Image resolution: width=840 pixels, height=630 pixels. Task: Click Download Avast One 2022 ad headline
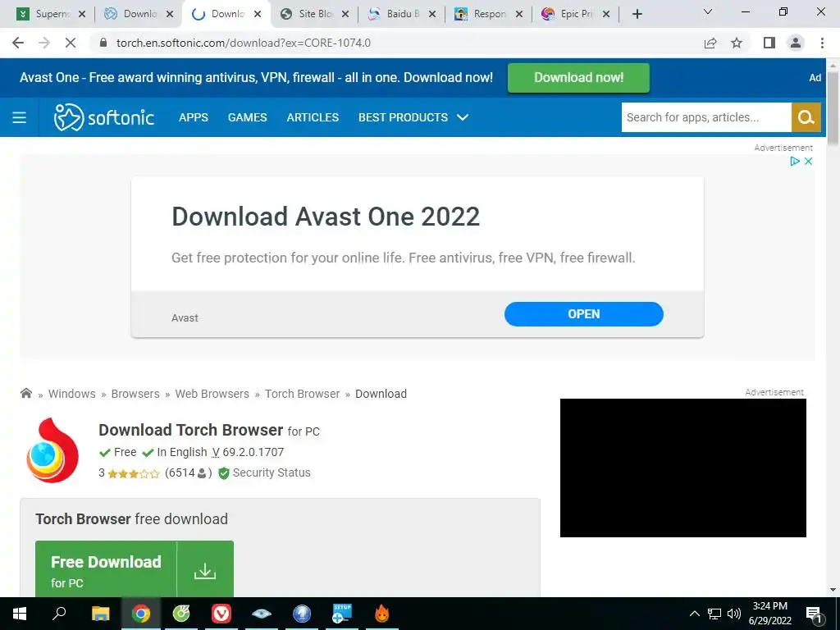click(326, 217)
